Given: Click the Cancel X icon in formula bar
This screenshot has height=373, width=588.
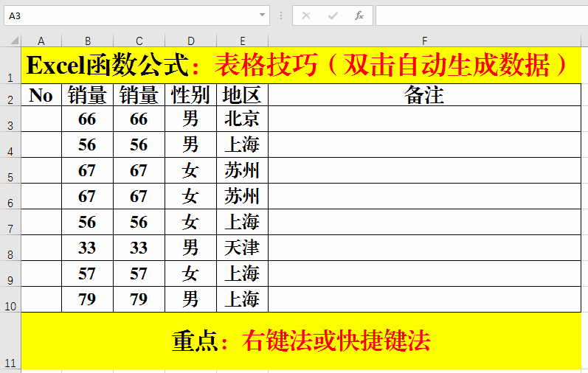Looking at the screenshot, I should pyautogui.click(x=306, y=15).
